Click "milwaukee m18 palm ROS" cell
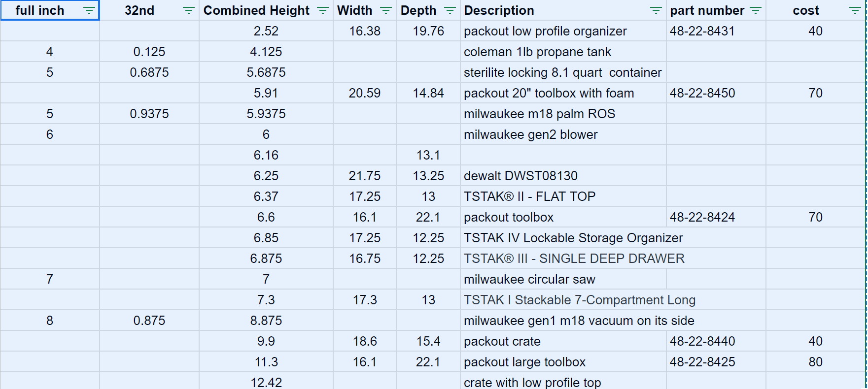Image resolution: width=868 pixels, height=389 pixels. coord(563,114)
